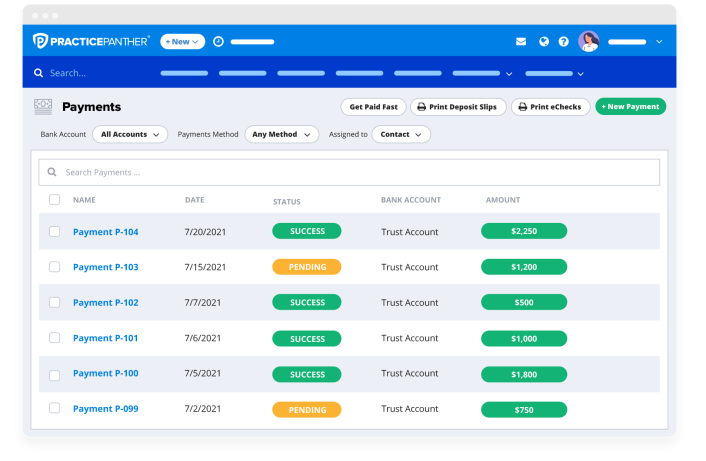The height and width of the screenshot is (461, 706).
Task: Open the help question mark icon
Action: pos(564,42)
